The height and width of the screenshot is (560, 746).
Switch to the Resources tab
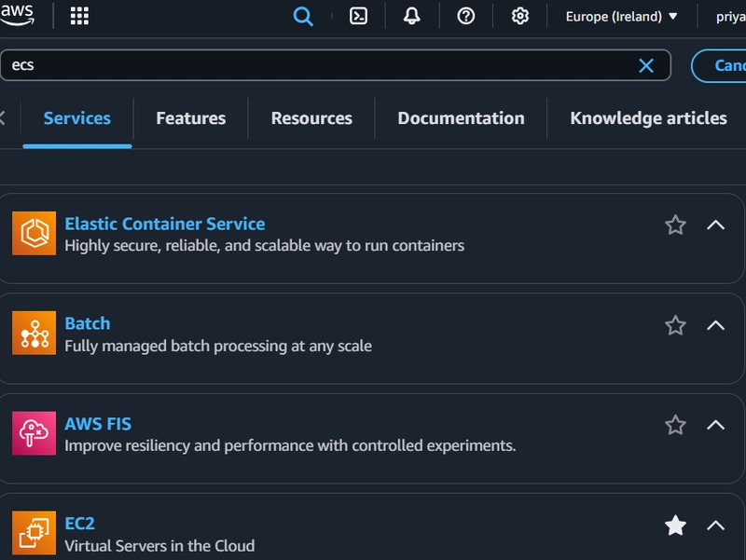point(311,118)
